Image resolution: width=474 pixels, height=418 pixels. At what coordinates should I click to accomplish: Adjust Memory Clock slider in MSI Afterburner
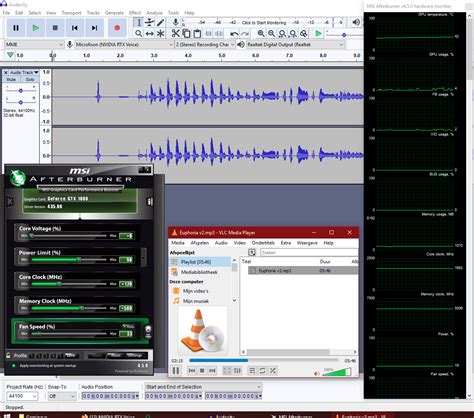point(82,308)
